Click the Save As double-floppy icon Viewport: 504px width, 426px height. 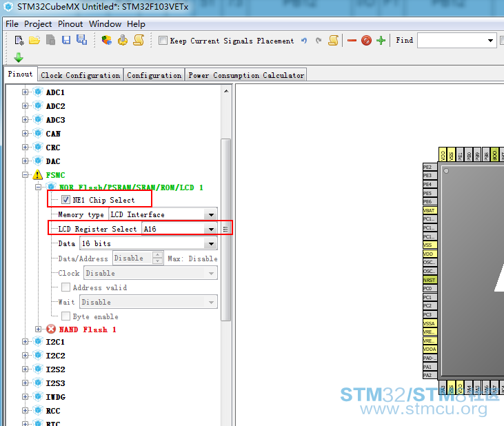[81, 40]
